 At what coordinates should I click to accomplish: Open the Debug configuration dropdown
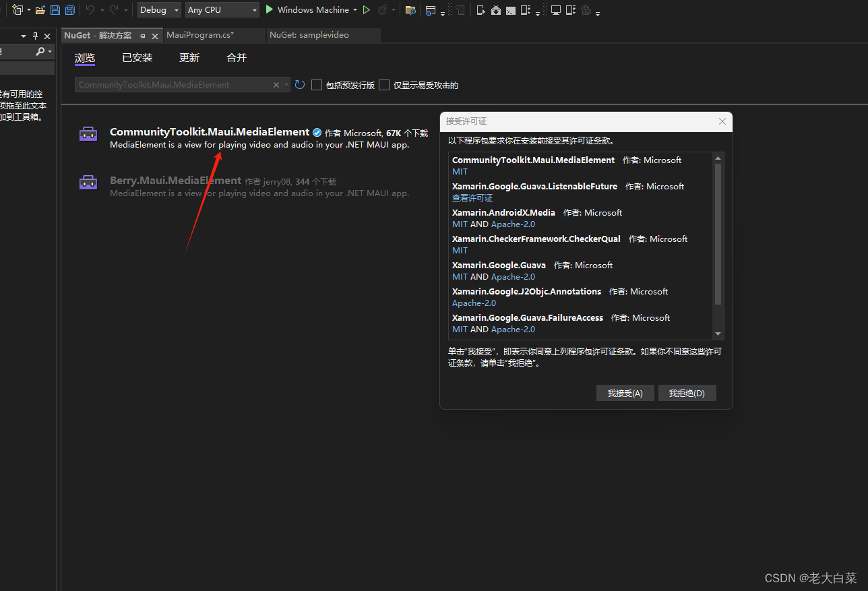coord(159,9)
